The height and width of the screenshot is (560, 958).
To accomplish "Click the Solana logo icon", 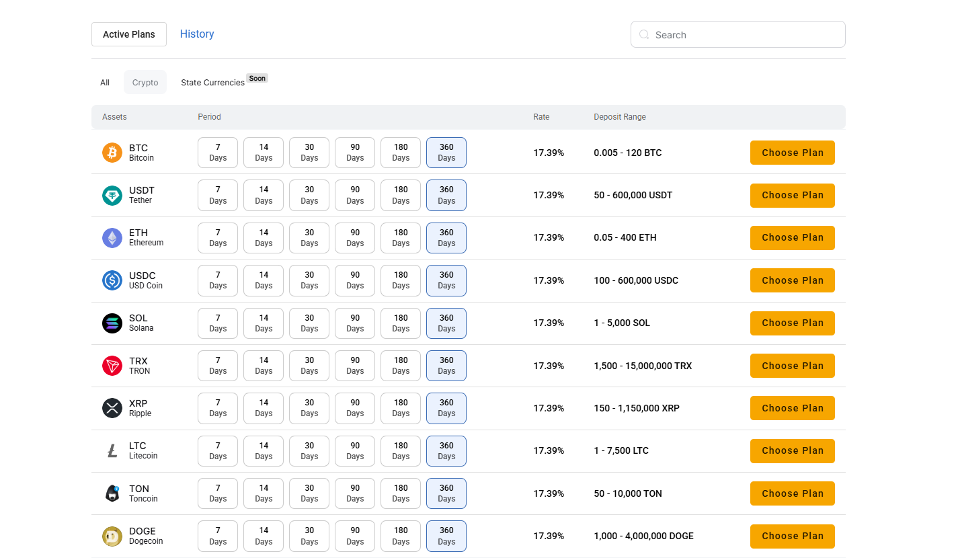I will [x=112, y=323].
